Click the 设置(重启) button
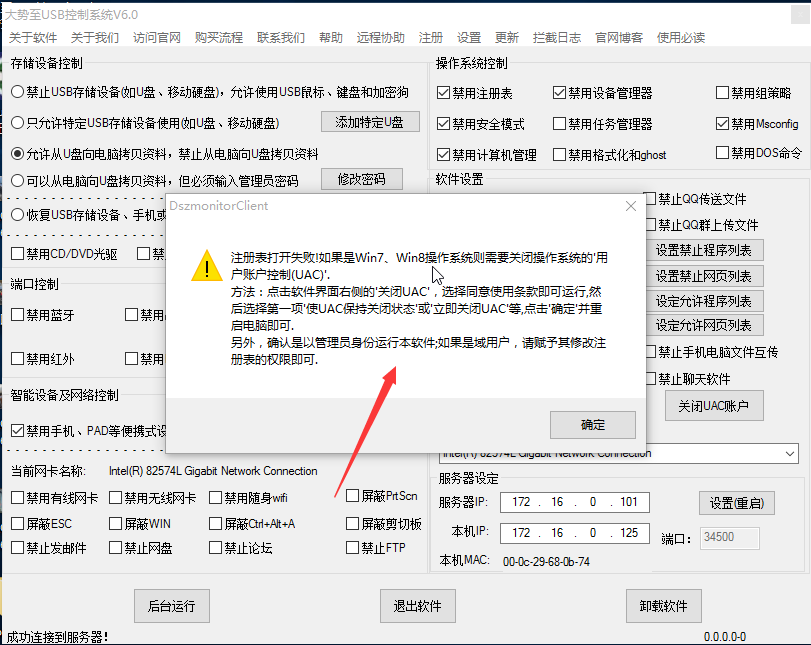The image size is (811, 645). (736, 503)
